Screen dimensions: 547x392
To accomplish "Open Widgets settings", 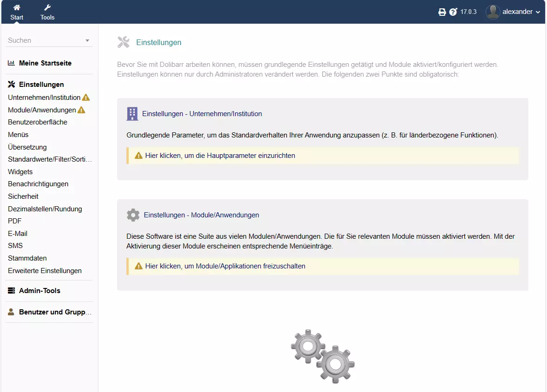I will 20,172.
